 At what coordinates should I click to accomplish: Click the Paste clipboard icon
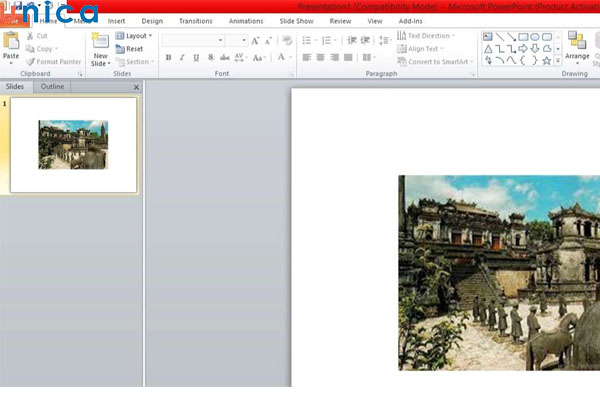click(x=11, y=41)
